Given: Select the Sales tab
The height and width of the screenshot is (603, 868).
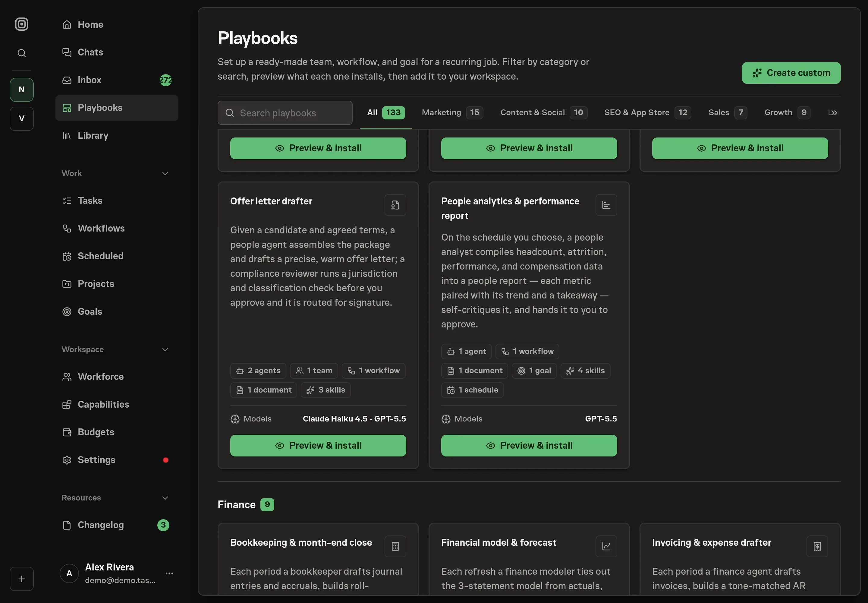Looking at the screenshot, I should pyautogui.click(x=728, y=112).
